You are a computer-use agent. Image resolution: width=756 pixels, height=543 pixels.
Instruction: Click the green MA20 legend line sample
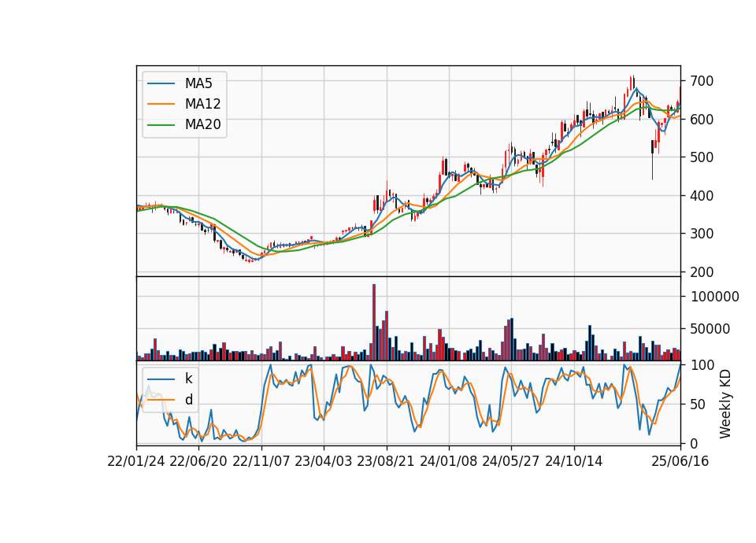[x=161, y=125]
